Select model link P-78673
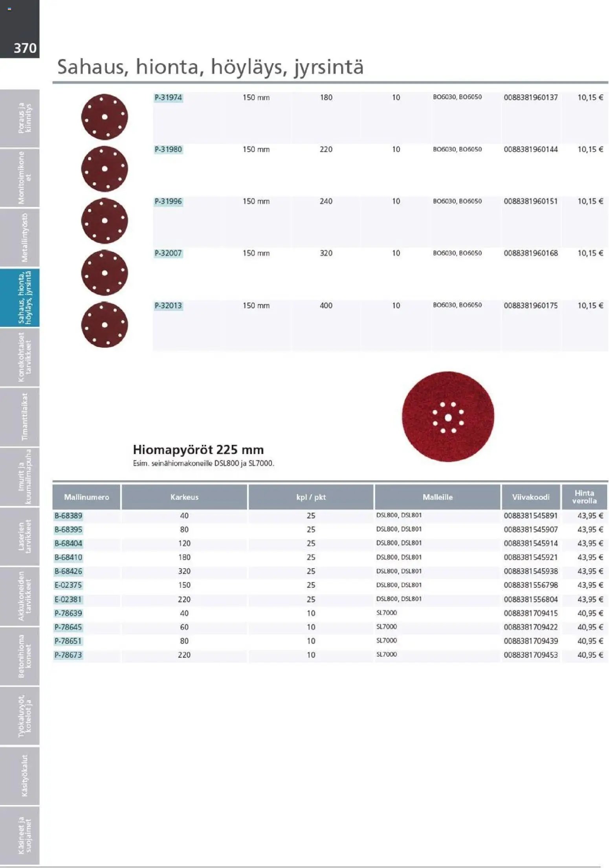The image size is (609, 868). (68, 655)
